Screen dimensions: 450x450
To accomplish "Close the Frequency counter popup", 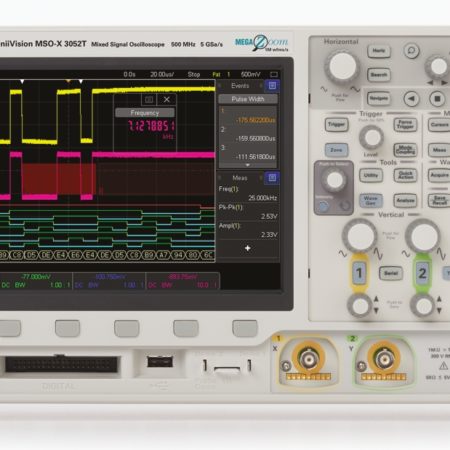I will [x=167, y=99].
